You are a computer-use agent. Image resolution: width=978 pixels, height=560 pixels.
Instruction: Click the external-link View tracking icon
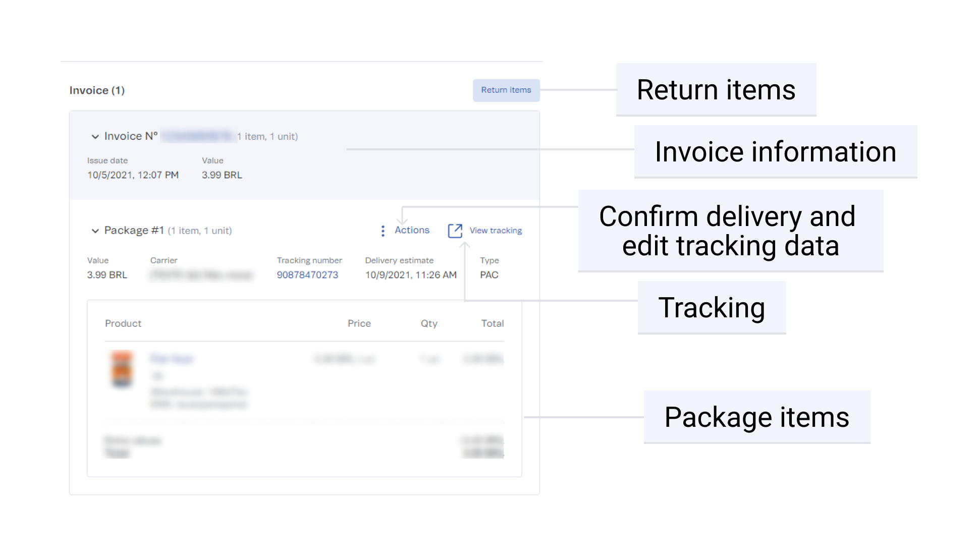455,231
